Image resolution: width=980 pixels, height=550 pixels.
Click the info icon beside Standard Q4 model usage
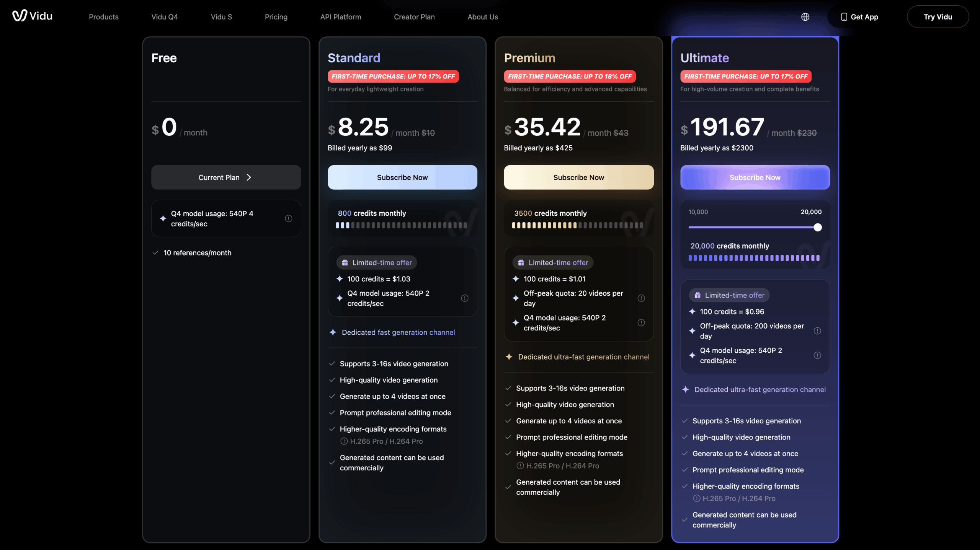coord(465,298)
